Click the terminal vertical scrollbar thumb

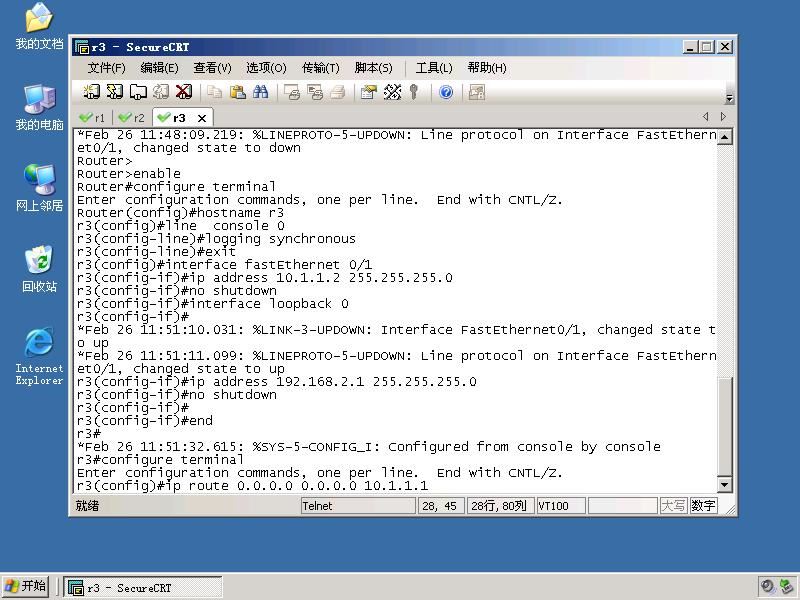(x=724, y=427)
